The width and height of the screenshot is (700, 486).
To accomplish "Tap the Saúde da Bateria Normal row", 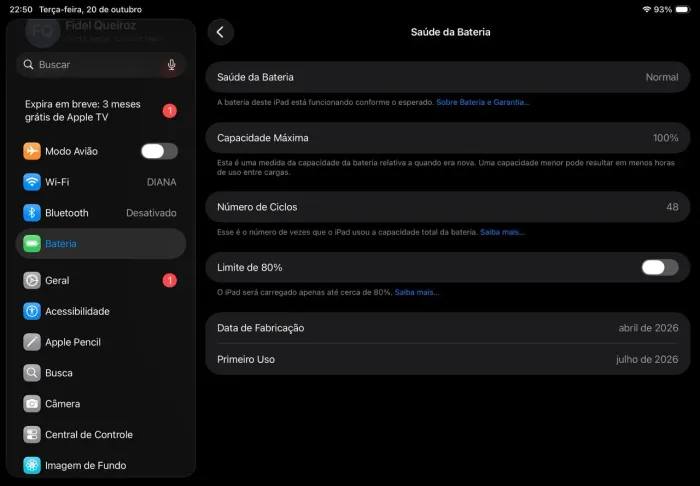I will (448, 77).
